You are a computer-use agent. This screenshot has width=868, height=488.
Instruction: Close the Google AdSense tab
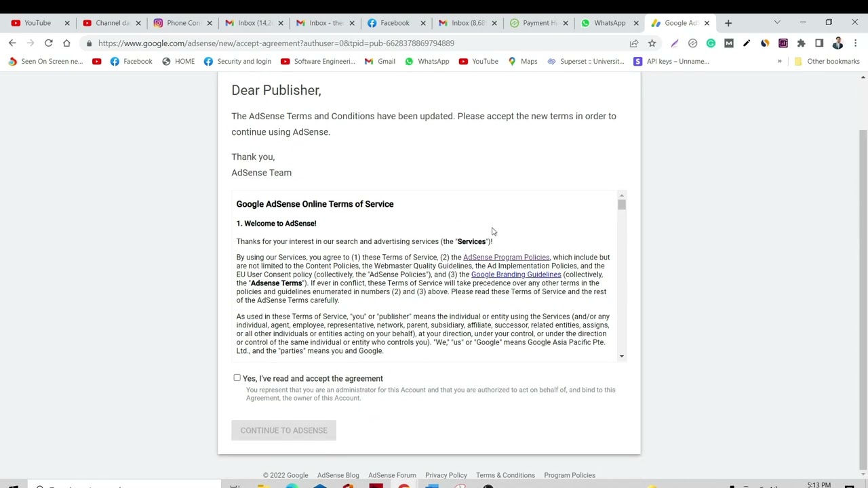tap(707, 23)
